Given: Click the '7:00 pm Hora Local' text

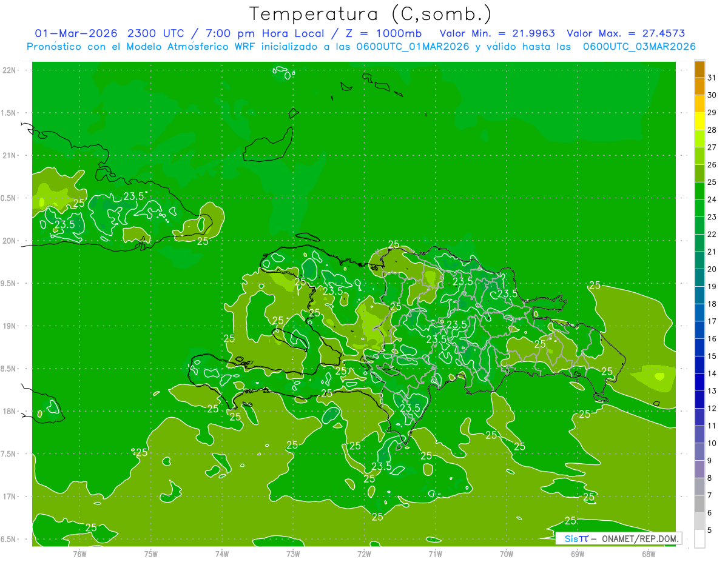Looking at the screenshot, I should click(x=265, y=33).
